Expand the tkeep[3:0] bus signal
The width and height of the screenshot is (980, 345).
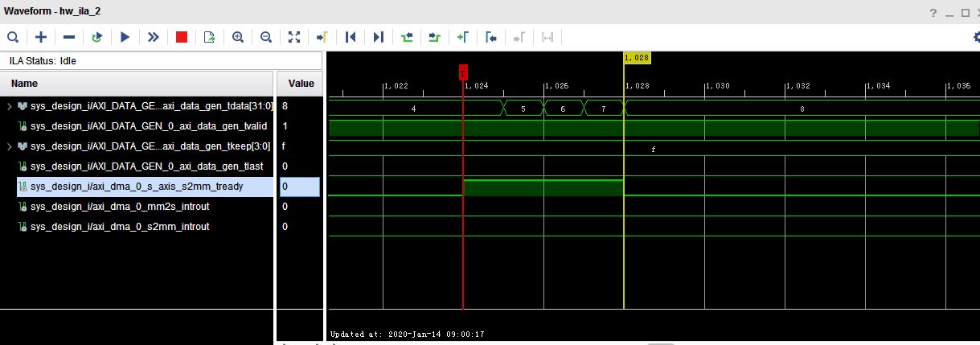click(x=10, y=146)
